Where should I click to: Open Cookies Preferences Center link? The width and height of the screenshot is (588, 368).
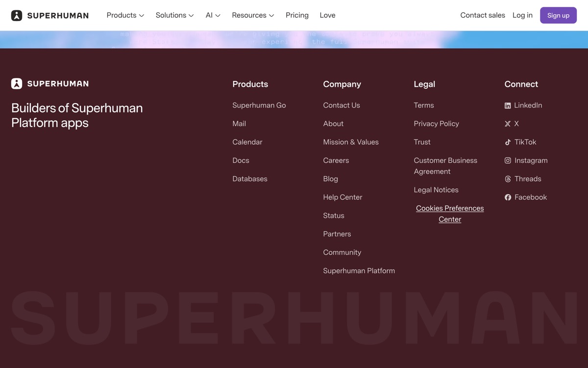pyautogui.click(x=450, y=213)
